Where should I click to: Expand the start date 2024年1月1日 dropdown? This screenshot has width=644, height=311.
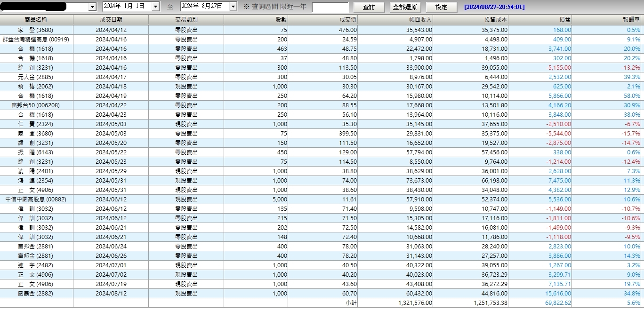[155, 7]
